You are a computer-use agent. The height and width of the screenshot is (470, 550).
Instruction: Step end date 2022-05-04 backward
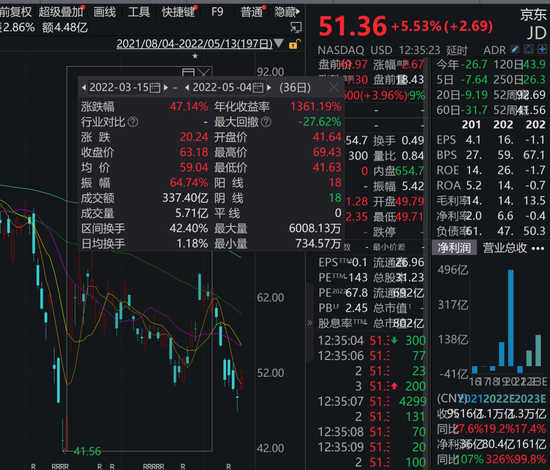[187, 87]
